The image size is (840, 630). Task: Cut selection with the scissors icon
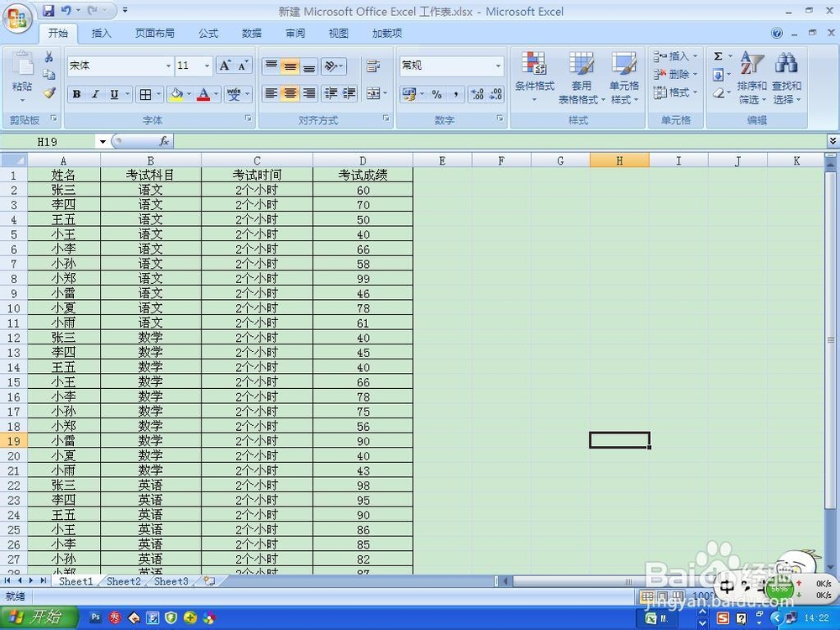[x=49, y=56]
